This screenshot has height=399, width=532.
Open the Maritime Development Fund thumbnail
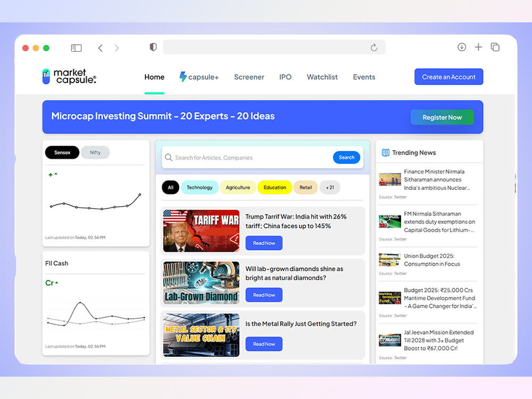tap(390, 298)
